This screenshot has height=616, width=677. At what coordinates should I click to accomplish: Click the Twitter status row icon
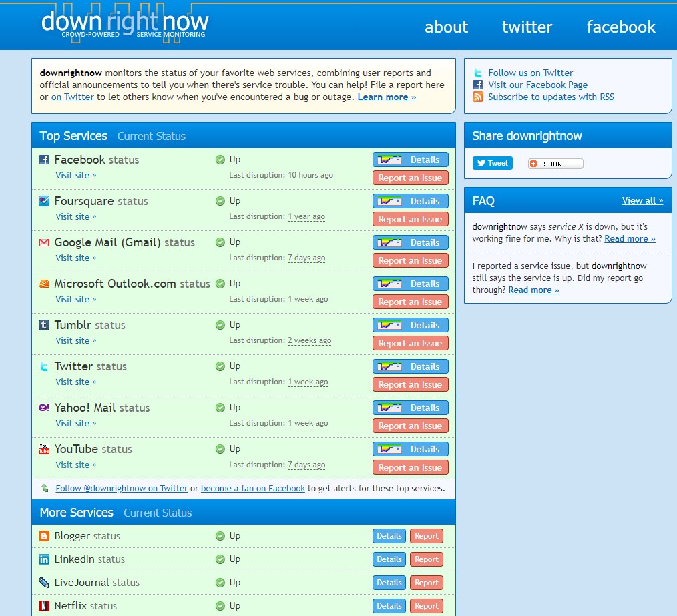coord(44,367)
